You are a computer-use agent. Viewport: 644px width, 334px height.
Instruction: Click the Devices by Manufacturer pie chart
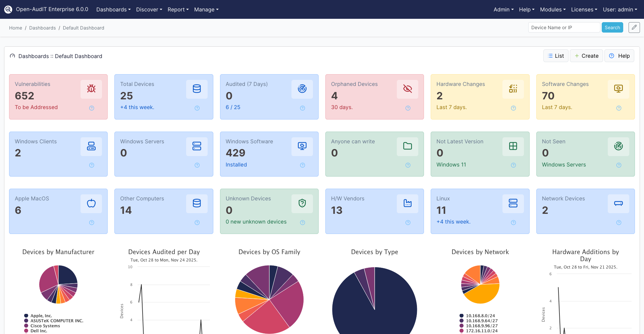tap(58, 284)
